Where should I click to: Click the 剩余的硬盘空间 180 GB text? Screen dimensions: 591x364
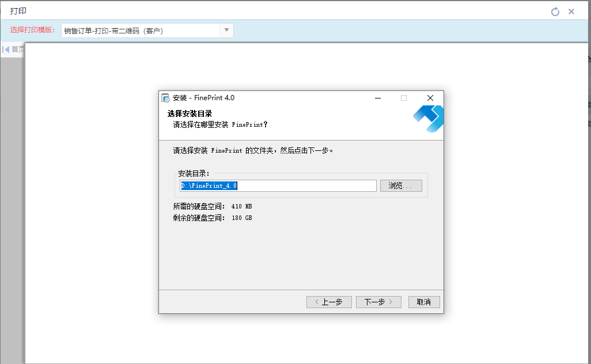click(213, 218)
